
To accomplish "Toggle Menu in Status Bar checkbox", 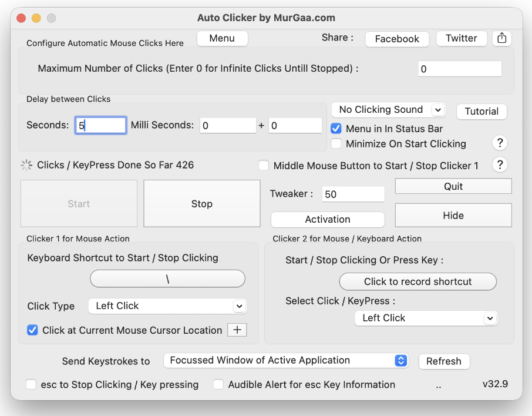I will coord(336,129).
